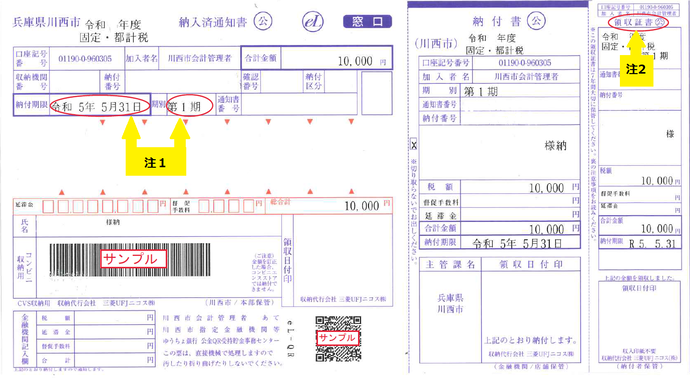Image resolution: width=690 pixels, height=378 pixels.
Task: Click the 収納機関番号 label
Action: point(31,81)
